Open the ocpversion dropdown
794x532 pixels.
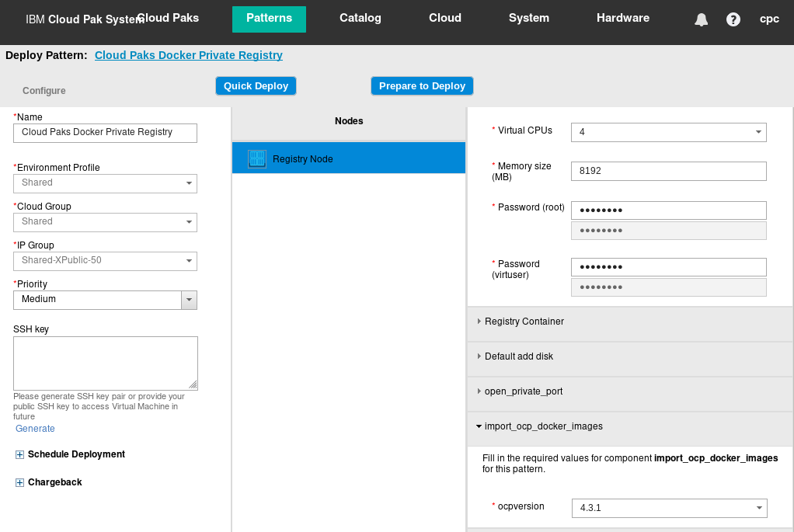670,508
